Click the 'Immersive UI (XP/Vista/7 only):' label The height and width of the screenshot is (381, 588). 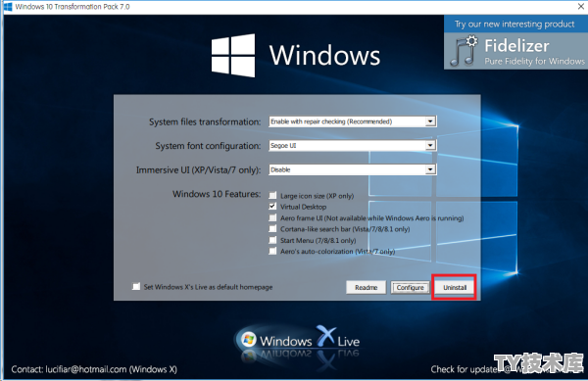pyautogui.click(x=198, y=170)
